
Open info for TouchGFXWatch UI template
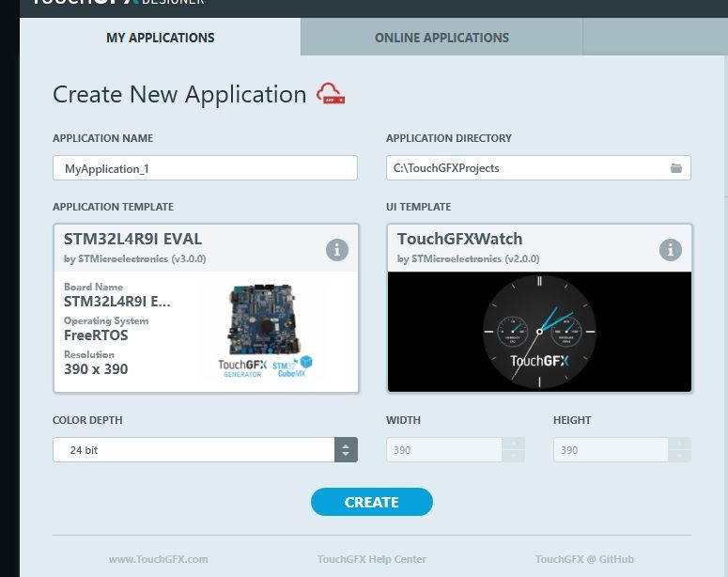[x=671, y=250]
